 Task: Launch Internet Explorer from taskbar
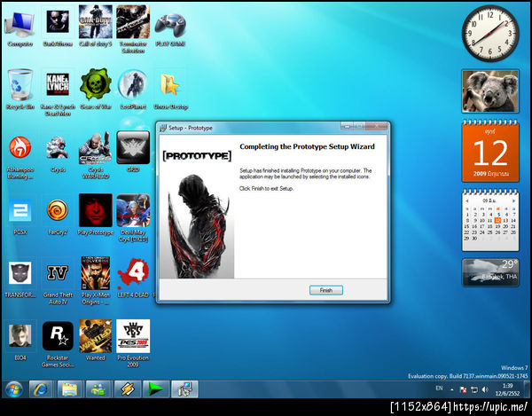click(x=41, y=389)
